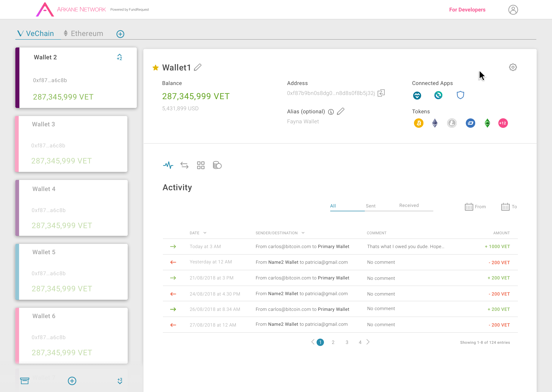Image resolution: width=552 pixels, height=392 pixels.
Task: Open the grid apps view icon
Action: point(201,165)
